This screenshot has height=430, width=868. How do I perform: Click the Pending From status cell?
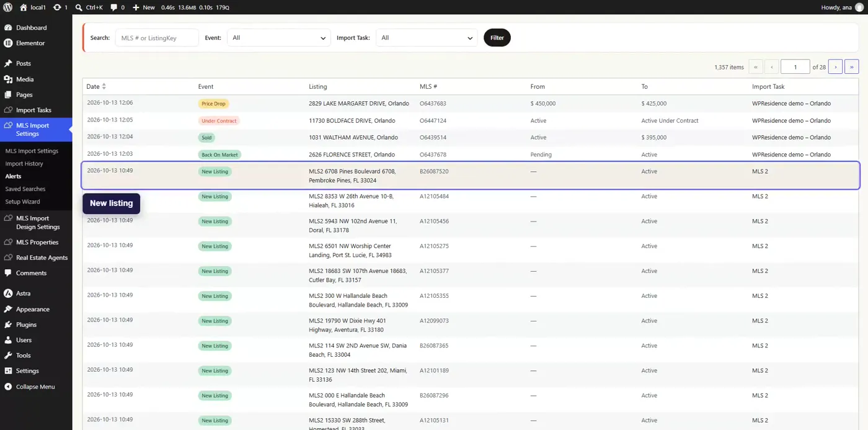pos(541,155)
